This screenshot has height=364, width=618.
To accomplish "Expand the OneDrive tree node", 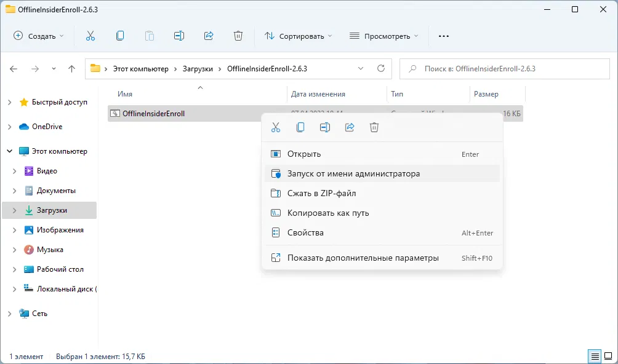I will click(x=9, y=127).
